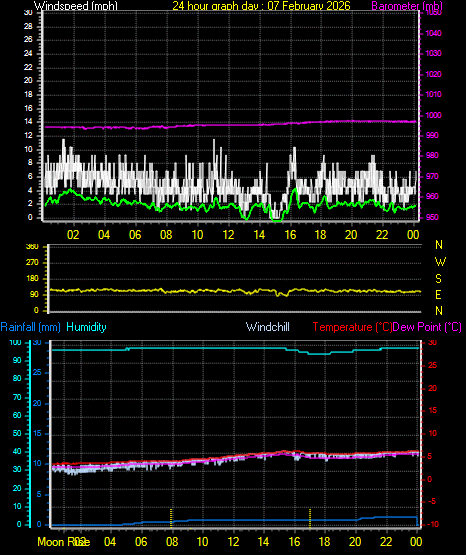Click the 1000 barometer scale value
The height and width of the screenshot is (555, 466).
[433, 115]
